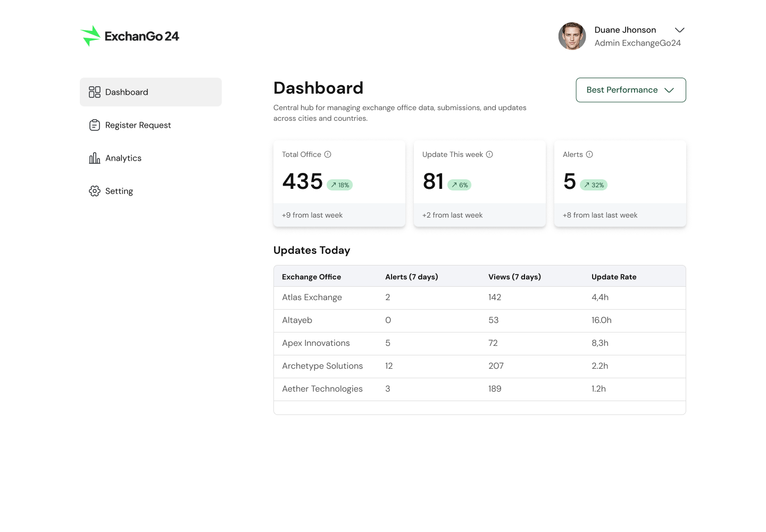Select the Aether Technologies row
This screenshot has height=532, width=766.
coord(322,389)
